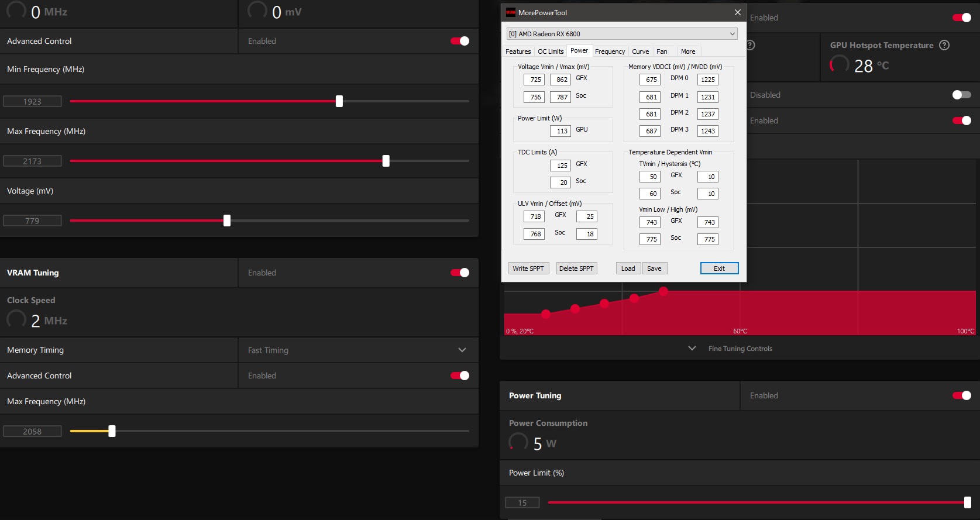This screenshot has width=980, height=520.
Task: Click the Delete SPPT button
Action: click(576, 268)
